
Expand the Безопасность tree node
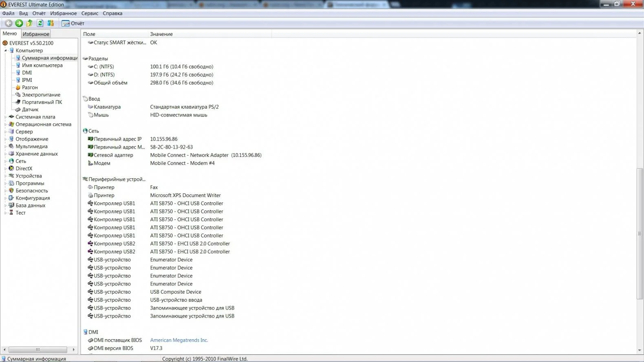(x=5, y=191)
